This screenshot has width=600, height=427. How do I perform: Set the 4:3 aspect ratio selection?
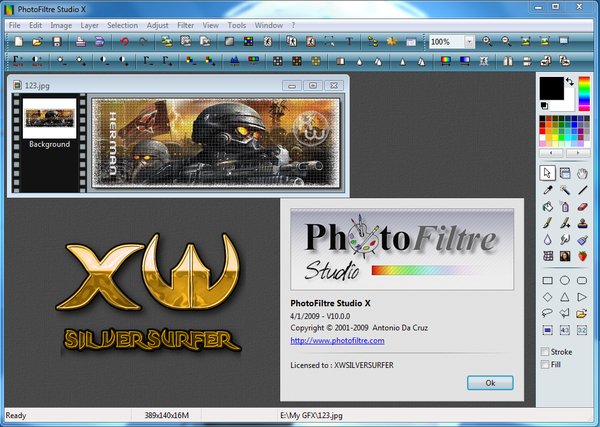(x=565, y=330)
